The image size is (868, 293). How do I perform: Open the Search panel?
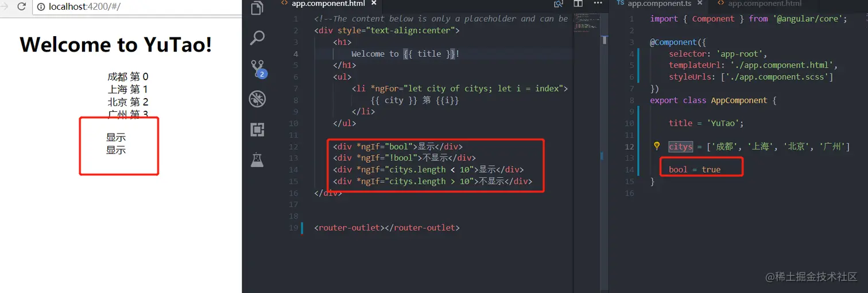pos(258,38)
